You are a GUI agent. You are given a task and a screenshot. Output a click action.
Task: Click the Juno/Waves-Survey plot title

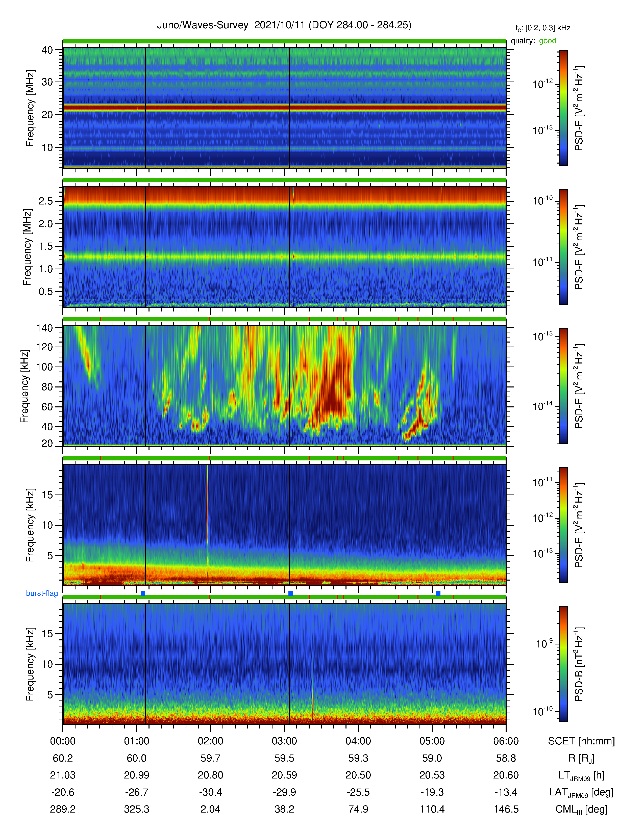[x=284, y=25]
